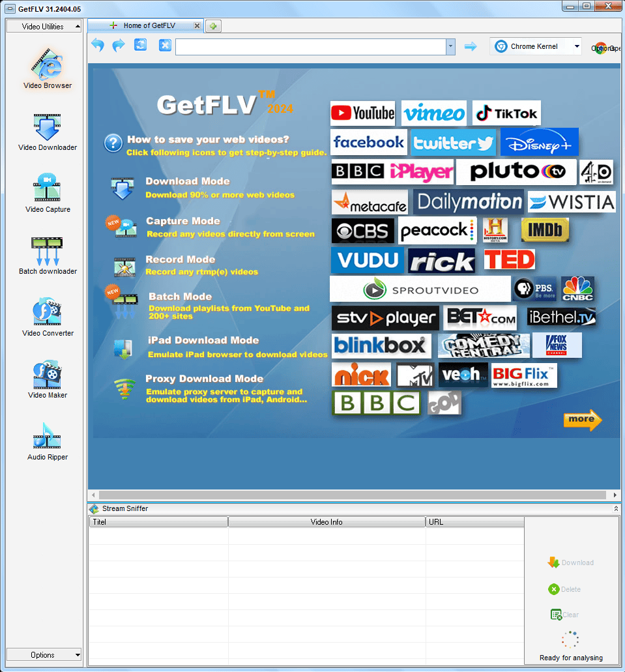Open a new browser tab
Screen dimensions: 625x672
[212, 27]
